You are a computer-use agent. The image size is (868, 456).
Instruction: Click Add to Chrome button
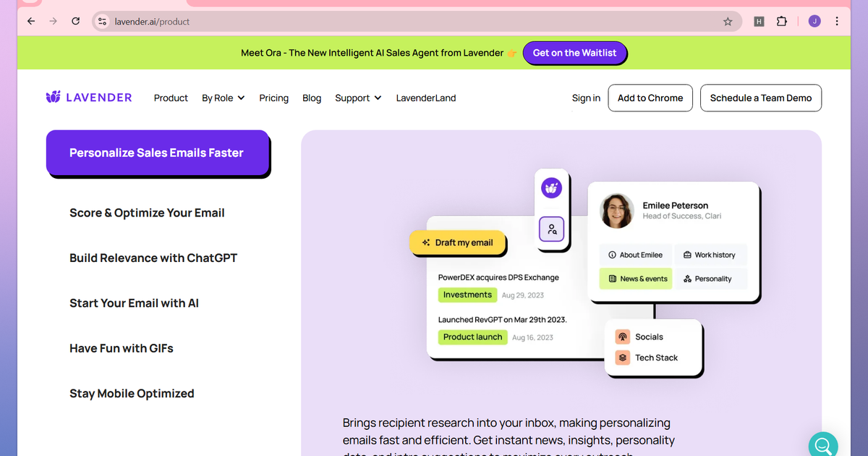(650, 98)
